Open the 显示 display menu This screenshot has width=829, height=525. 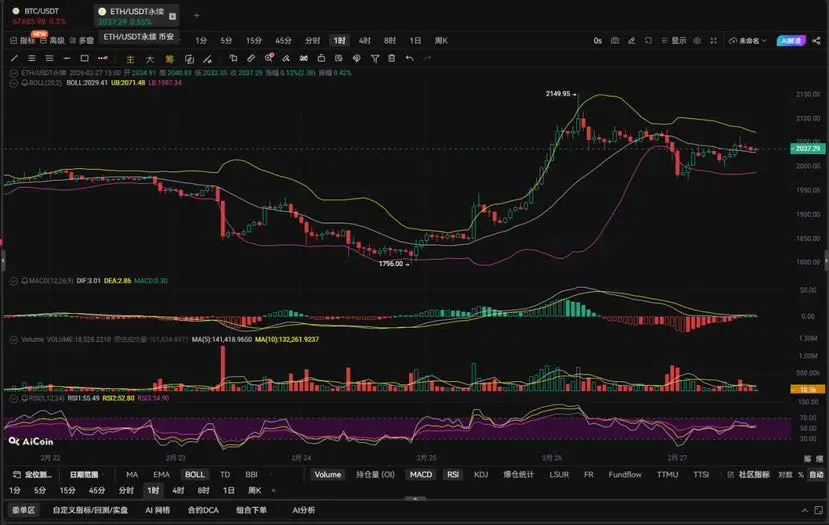pos(674,41)
